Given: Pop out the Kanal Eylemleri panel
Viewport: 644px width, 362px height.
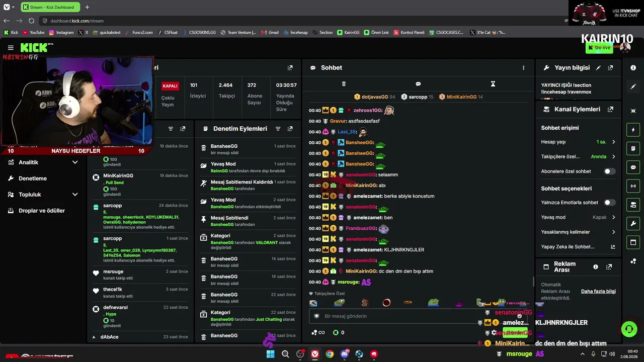Looking at the screenshot, I should click(x=610, y=109).
